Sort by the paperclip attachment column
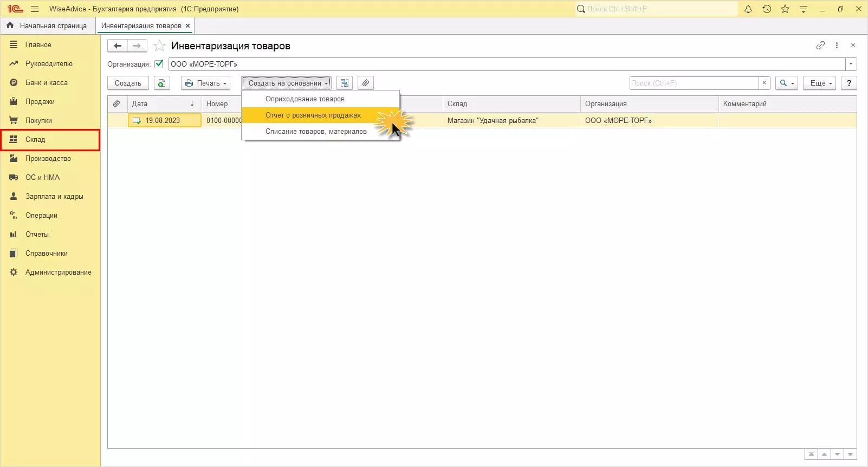The width and height of the screenshot is (868, 467). [116, 103]
